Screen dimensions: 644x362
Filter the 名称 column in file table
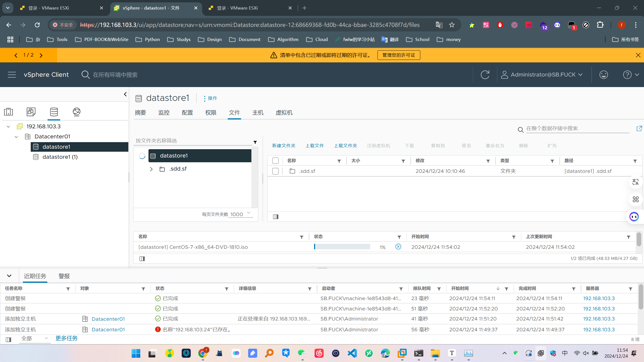click(x=339, y=161)
